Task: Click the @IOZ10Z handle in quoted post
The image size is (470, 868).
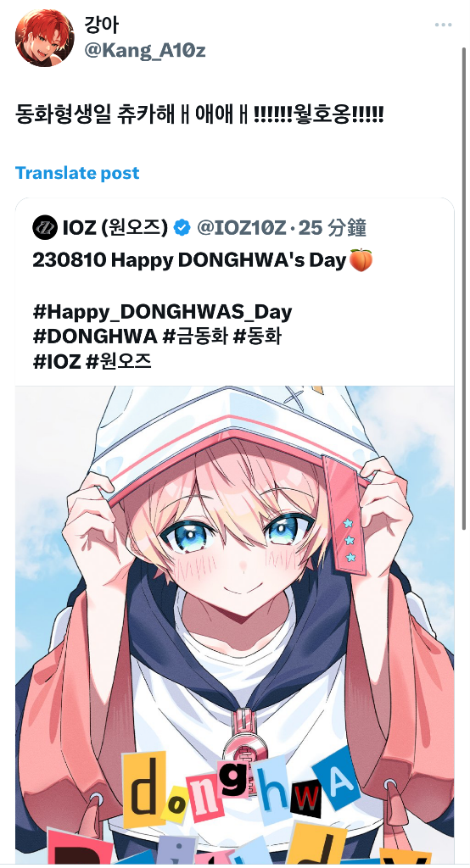Action: point(242,227)
